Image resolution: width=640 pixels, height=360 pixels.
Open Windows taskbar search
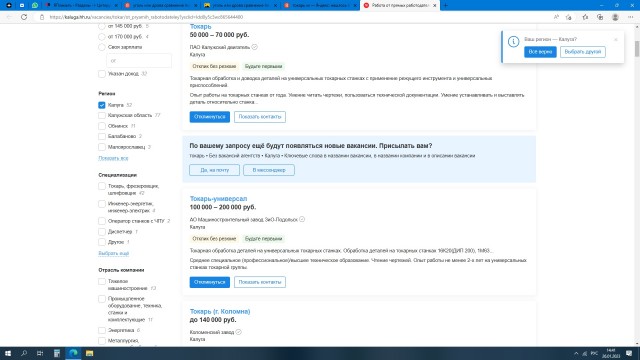point(24,353)
